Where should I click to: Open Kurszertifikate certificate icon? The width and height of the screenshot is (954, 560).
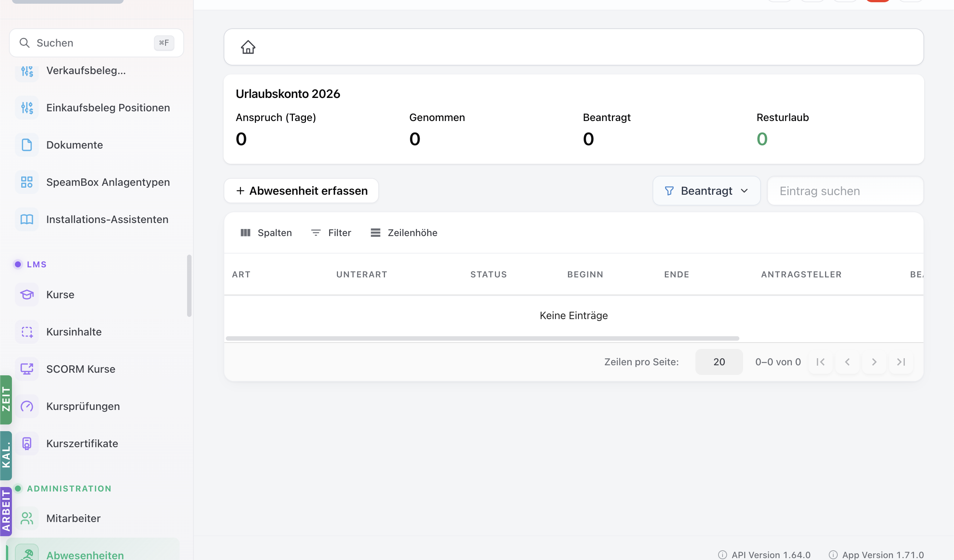tap(27, 443)
